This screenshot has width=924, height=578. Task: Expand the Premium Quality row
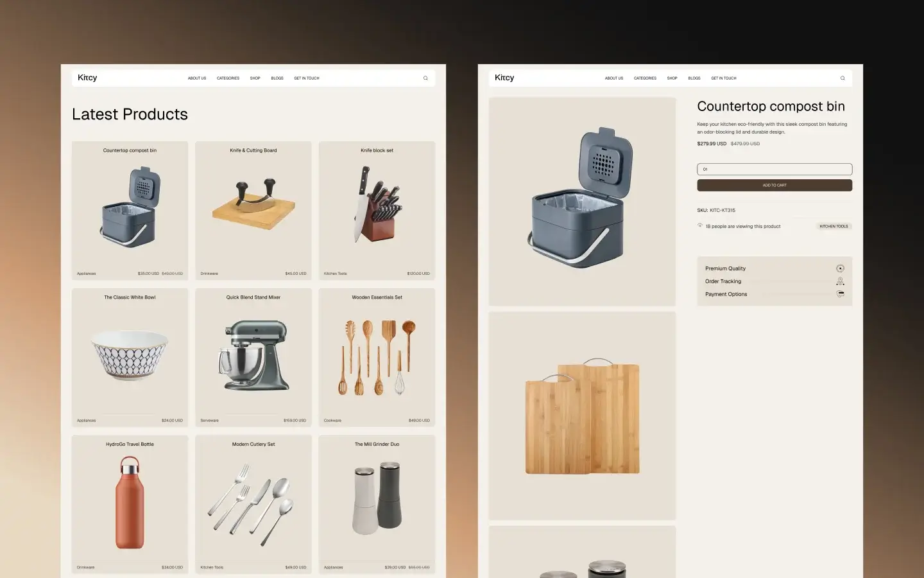click(774, 268)
